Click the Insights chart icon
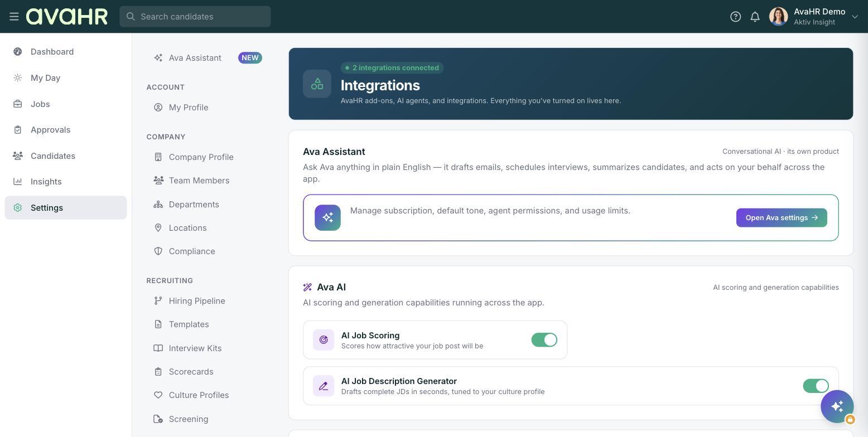Image resolution: width=868 pixels, height=437 pixels. [x=18, y=182]
